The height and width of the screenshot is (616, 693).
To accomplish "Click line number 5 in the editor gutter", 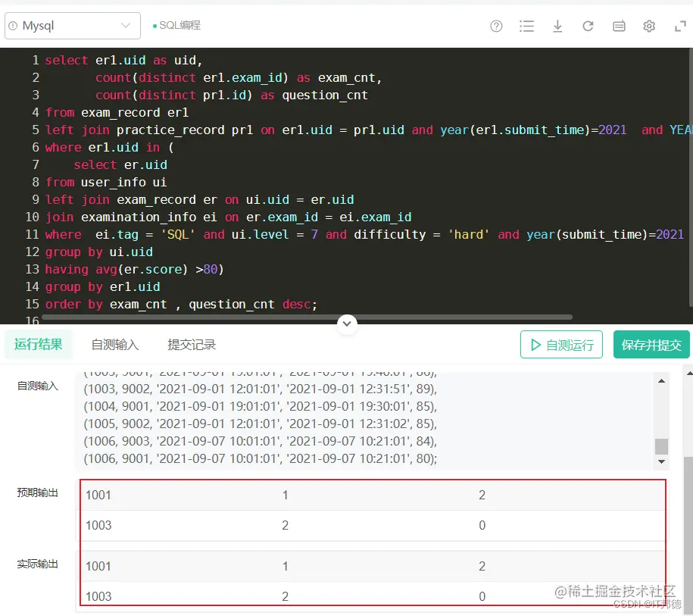I will tap(36, 130).
